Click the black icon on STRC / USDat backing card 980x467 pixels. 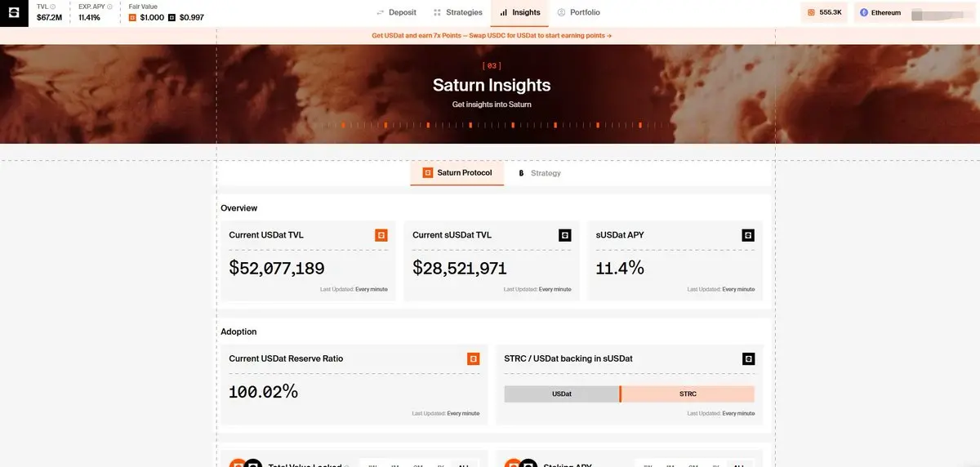click(748, 358)
